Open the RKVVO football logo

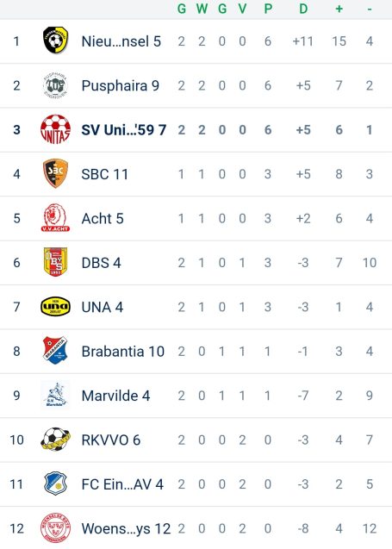[55, 439]
